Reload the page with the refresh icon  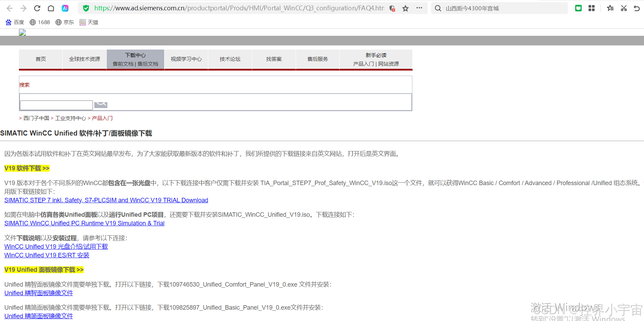point(37,8)
